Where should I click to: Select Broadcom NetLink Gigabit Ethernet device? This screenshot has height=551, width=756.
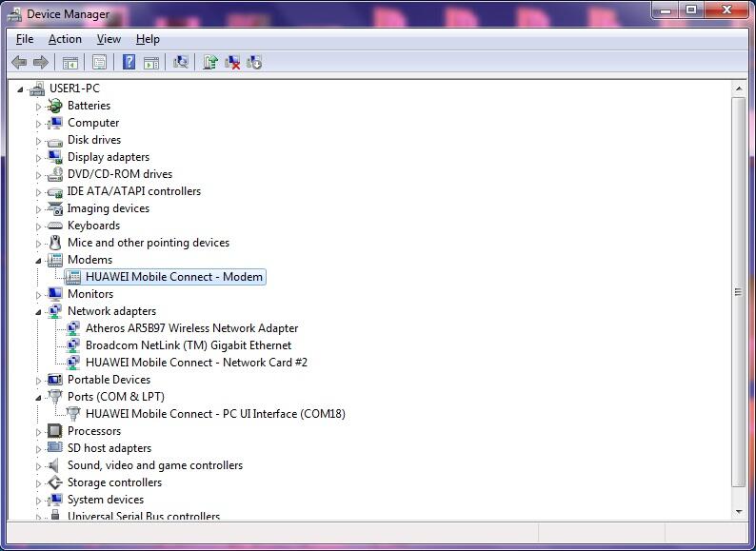[x=189, y=345]
